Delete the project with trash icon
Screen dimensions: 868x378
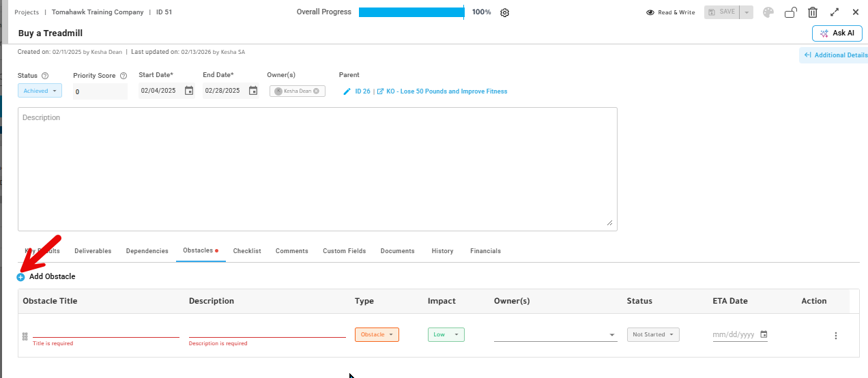(x=813, y=12)
